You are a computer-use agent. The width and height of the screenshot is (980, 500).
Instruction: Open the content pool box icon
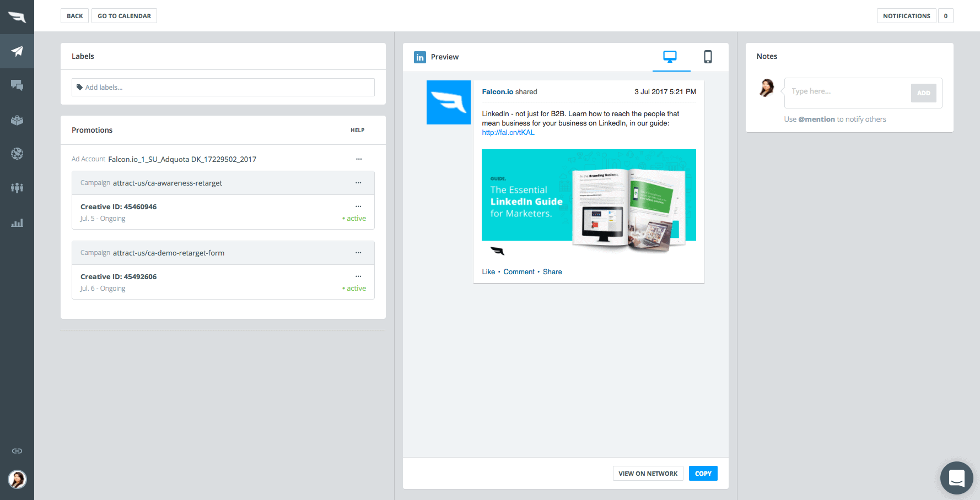[x=17, y=120]
